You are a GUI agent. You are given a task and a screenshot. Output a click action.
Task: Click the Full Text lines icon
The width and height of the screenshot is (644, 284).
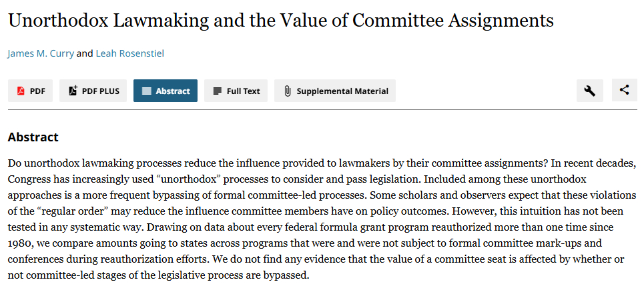217,91
